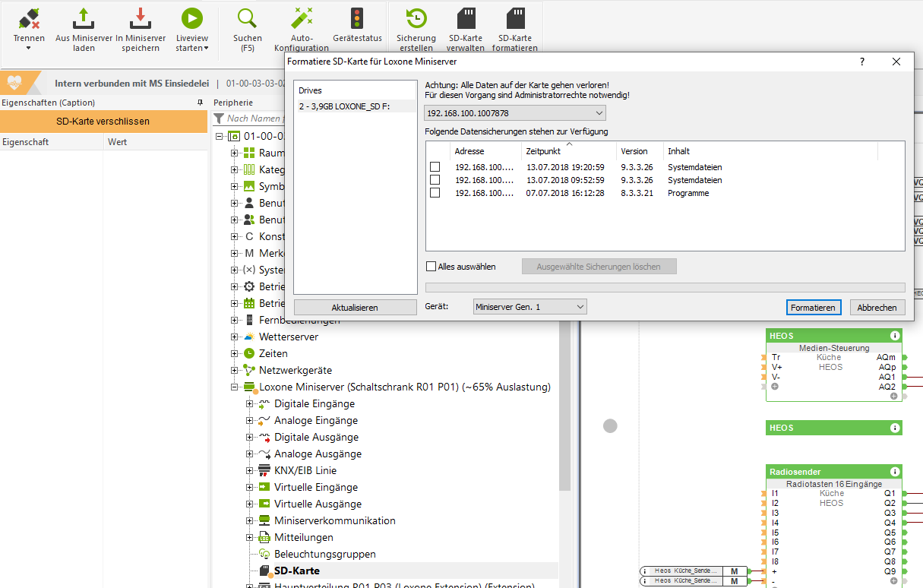Click Aus Miniserver laden icon

point(84,19)
